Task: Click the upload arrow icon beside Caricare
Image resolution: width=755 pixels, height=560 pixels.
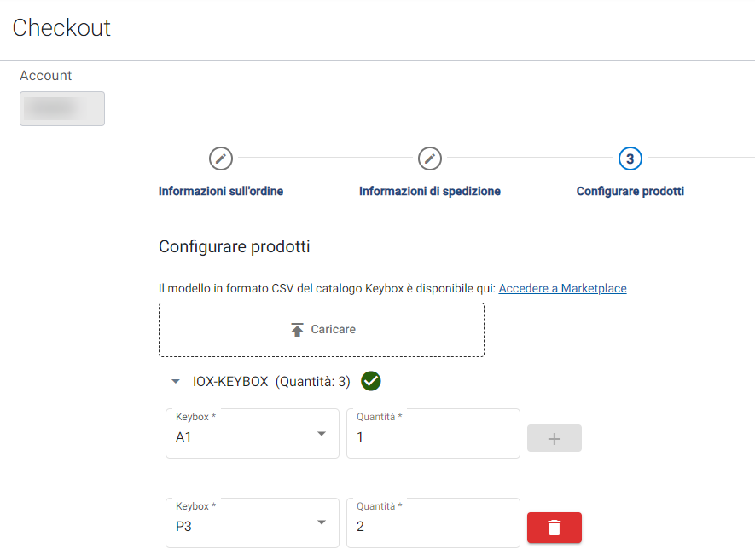Action: point(297,330)
